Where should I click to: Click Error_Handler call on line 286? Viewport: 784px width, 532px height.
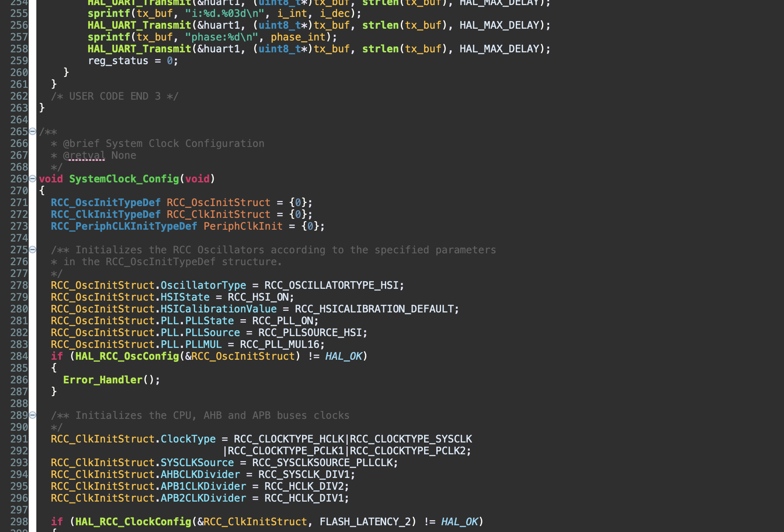[103, 380]
